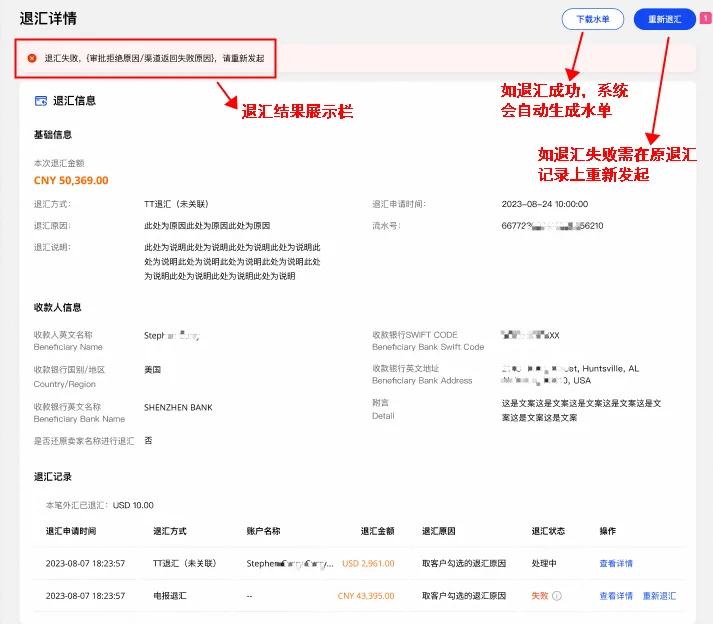713x624 pixels.
Task: Click the 退汇信息 section icon
Action: (41, 101)
